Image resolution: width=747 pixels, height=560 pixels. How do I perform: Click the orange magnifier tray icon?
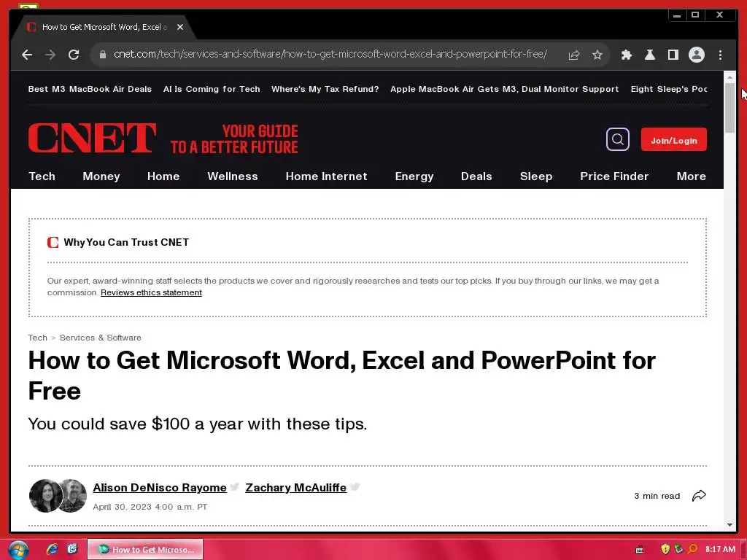pyautogui.click(x=693, y=549)
